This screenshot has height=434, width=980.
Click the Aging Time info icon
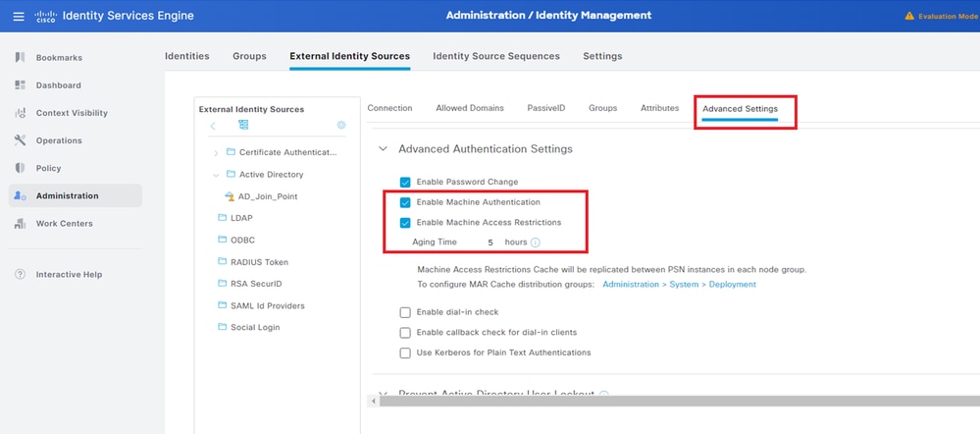click(536, 242)
